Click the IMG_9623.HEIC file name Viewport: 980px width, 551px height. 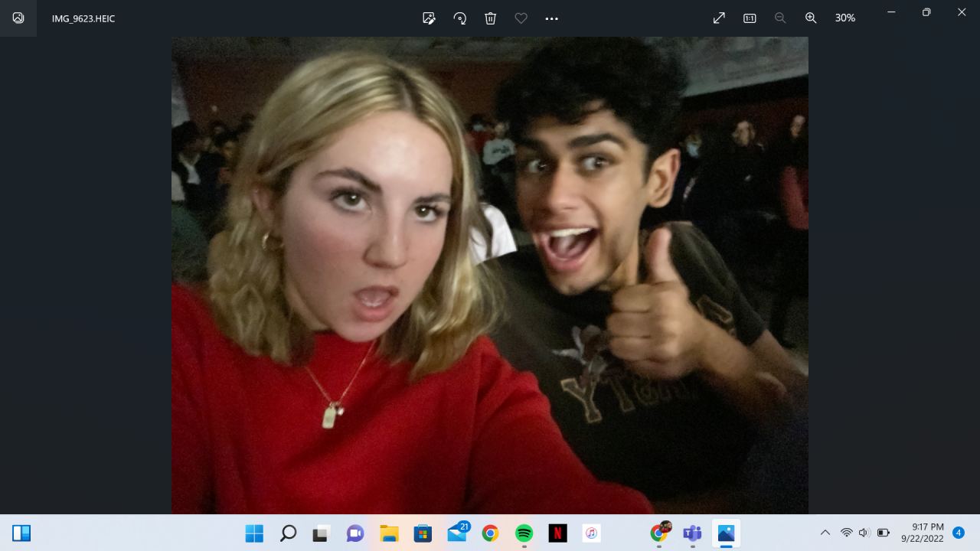[x=83, y=18]
